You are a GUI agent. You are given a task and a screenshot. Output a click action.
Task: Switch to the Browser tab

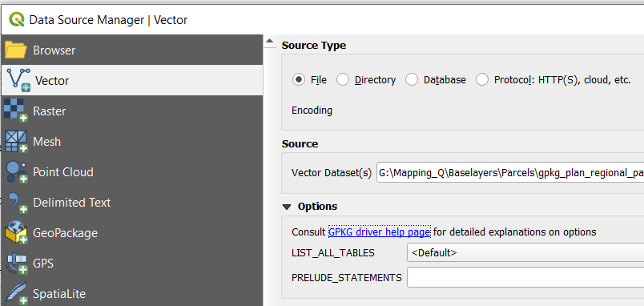click(132, 50)
